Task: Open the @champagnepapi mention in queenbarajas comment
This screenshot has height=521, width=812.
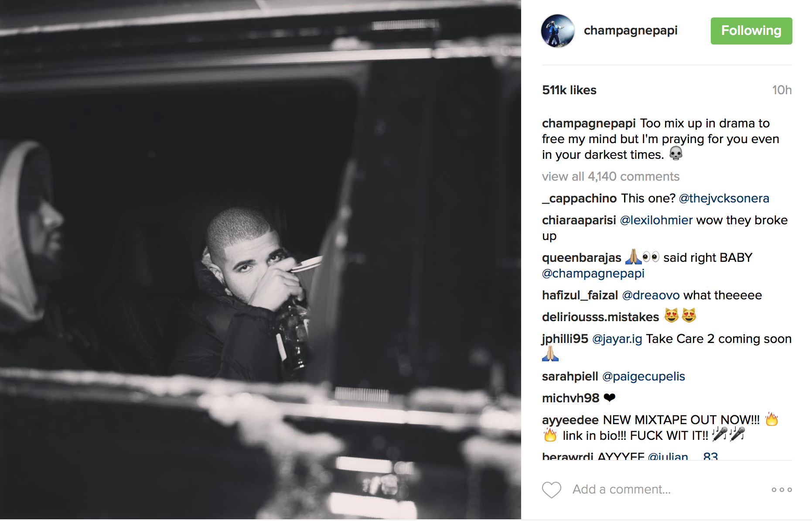Action: tap(593, 273)
